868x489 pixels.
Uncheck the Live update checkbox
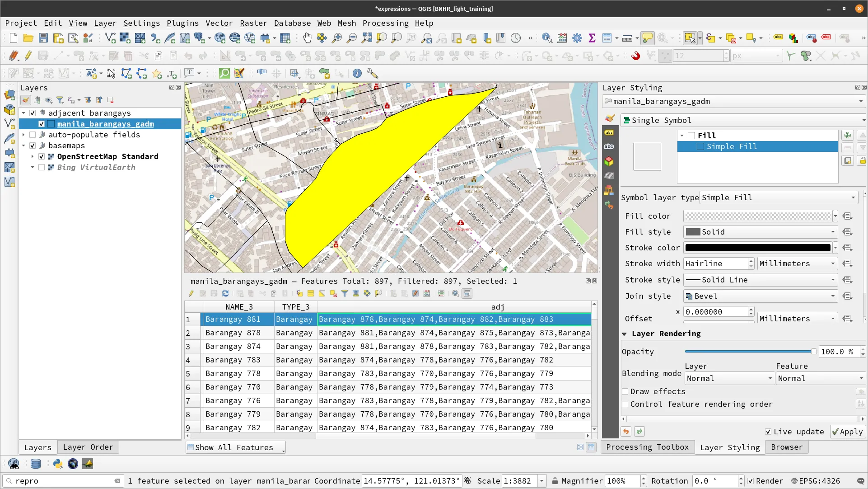pyautogui.click(x=768, y=432)
